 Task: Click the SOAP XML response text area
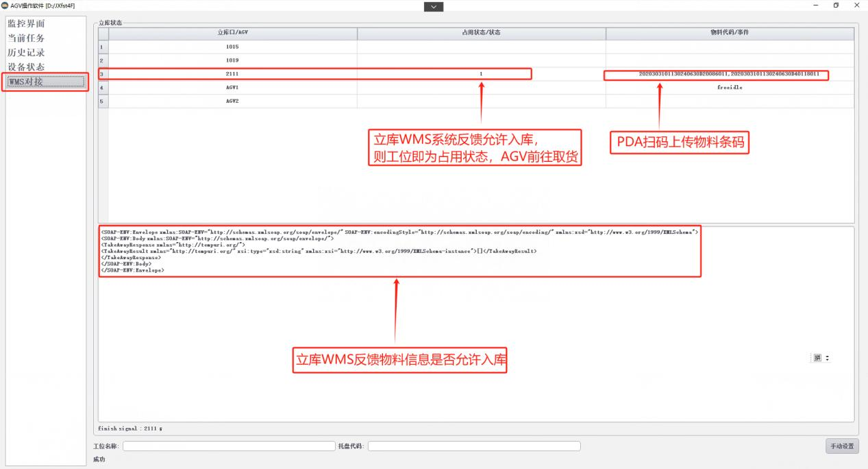click(476, 324)
